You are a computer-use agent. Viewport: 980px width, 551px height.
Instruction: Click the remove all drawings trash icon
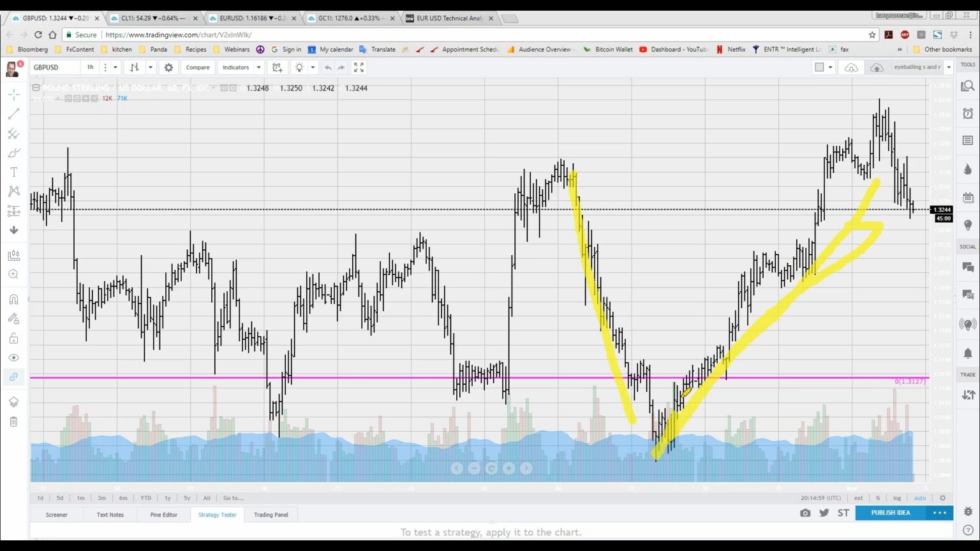click(x=14, y=421)
